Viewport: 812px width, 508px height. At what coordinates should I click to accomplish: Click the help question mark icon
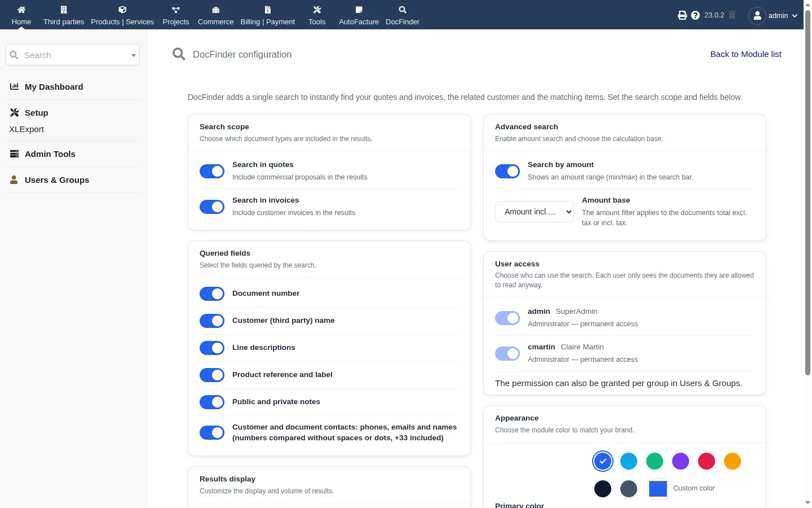(x=695, y=15)
